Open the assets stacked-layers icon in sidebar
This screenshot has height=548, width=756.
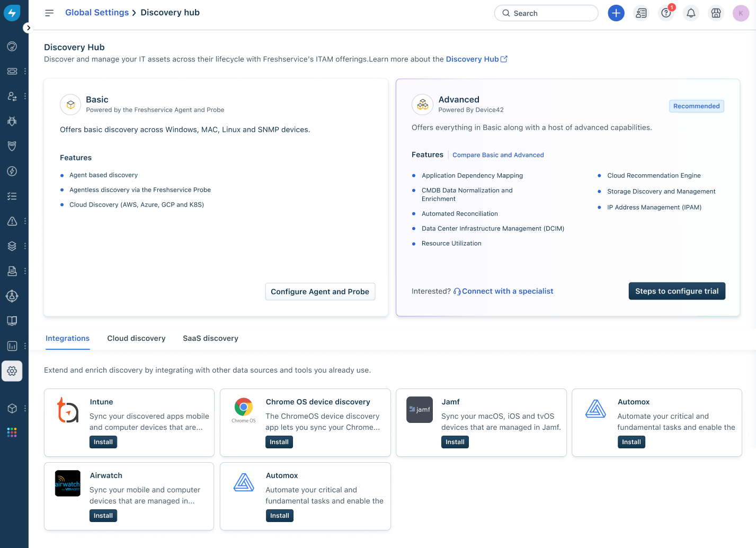(x=12, y=246)
